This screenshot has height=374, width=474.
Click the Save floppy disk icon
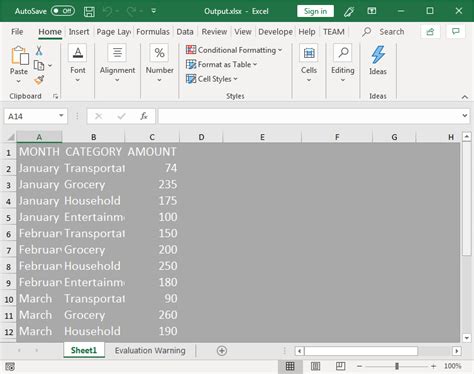point(89,12)
